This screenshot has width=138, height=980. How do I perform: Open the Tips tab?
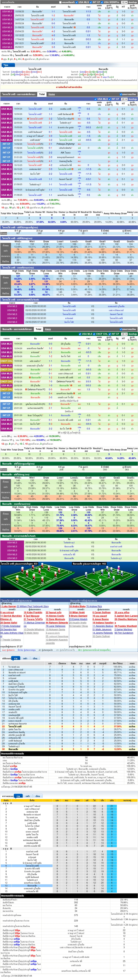click(6, 65)
